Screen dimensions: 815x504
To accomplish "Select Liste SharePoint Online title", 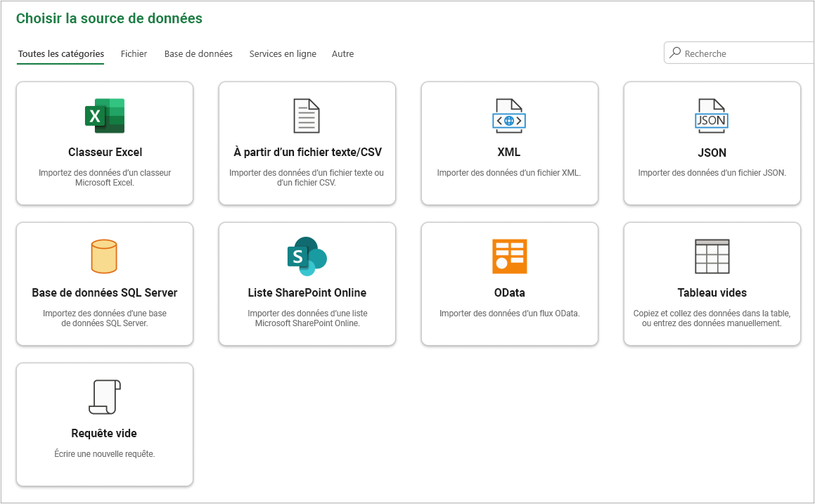I will (307, 292).
